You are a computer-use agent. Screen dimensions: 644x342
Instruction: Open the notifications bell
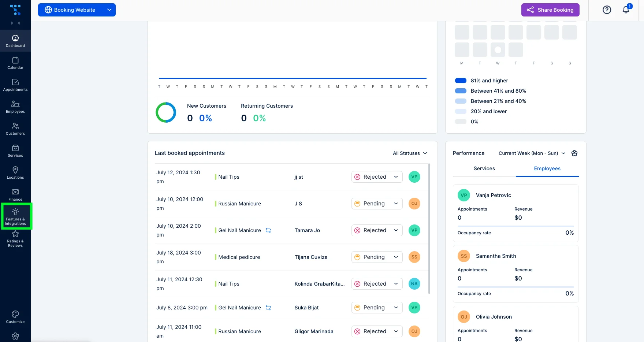pos(626,10)
